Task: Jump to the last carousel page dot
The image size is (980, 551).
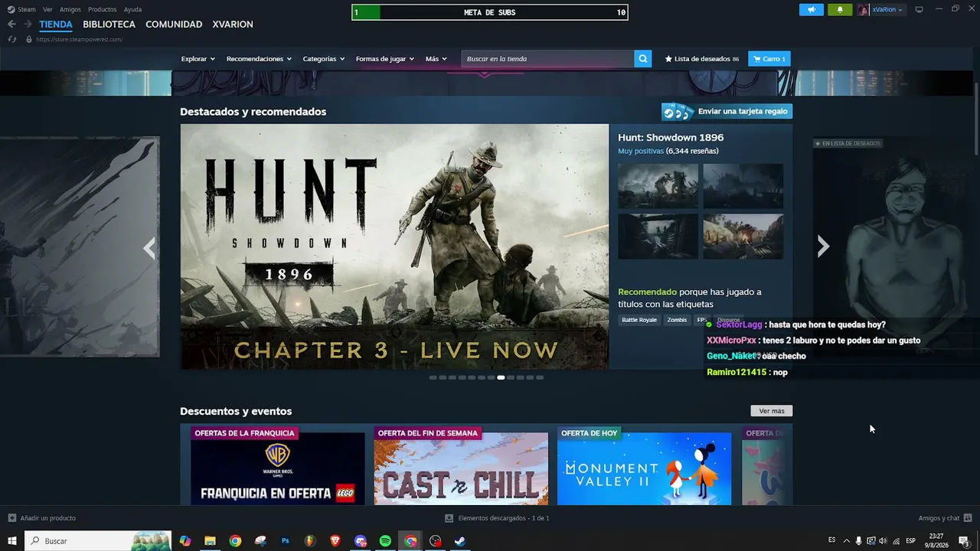Action: 540,377
